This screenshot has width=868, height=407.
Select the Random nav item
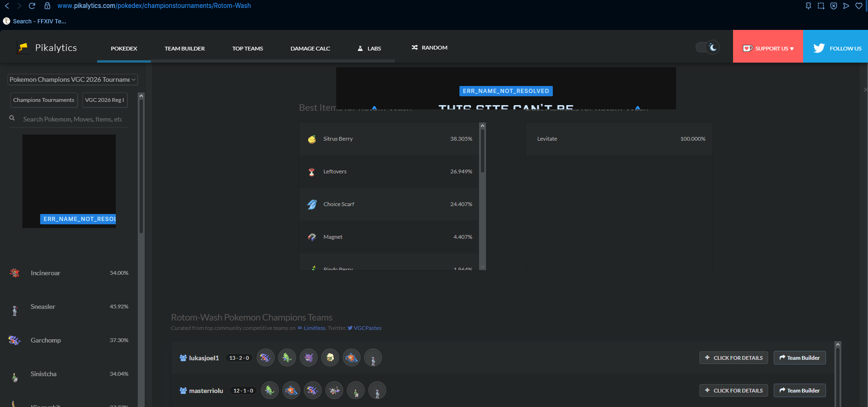tap(430, 48)
